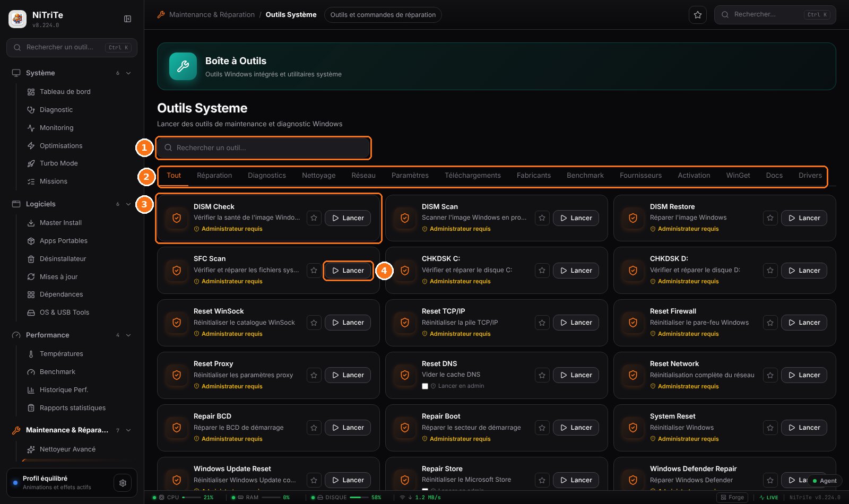Switch to the Diagnostics tab
849x504 pixels.
[267, 176]
